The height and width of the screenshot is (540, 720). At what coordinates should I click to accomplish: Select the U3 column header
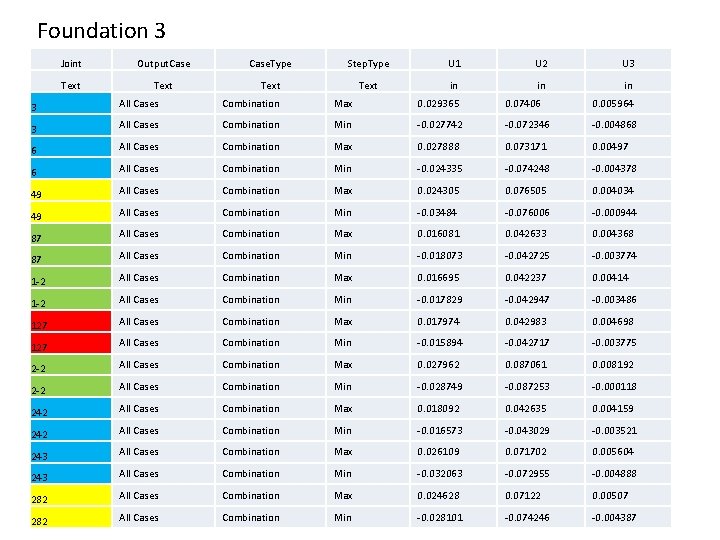point(628,63)
